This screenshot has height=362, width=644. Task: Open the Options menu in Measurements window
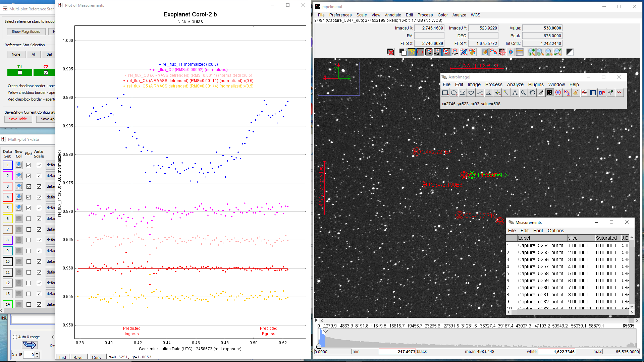click(x=556, y=231)
